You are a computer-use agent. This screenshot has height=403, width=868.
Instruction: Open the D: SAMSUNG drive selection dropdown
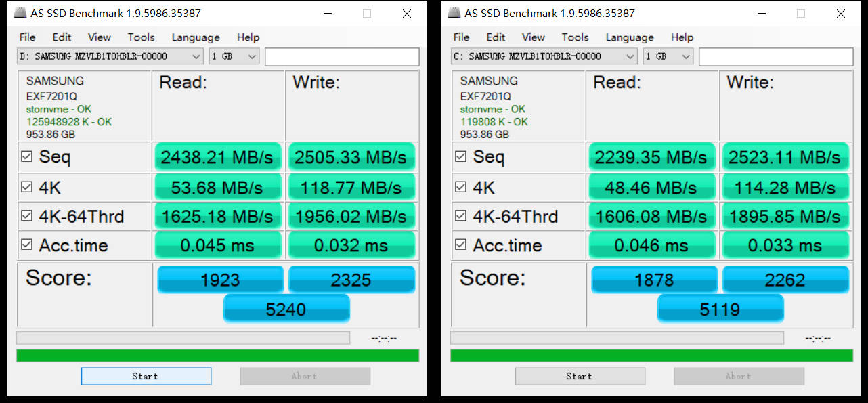pos(110,56)
